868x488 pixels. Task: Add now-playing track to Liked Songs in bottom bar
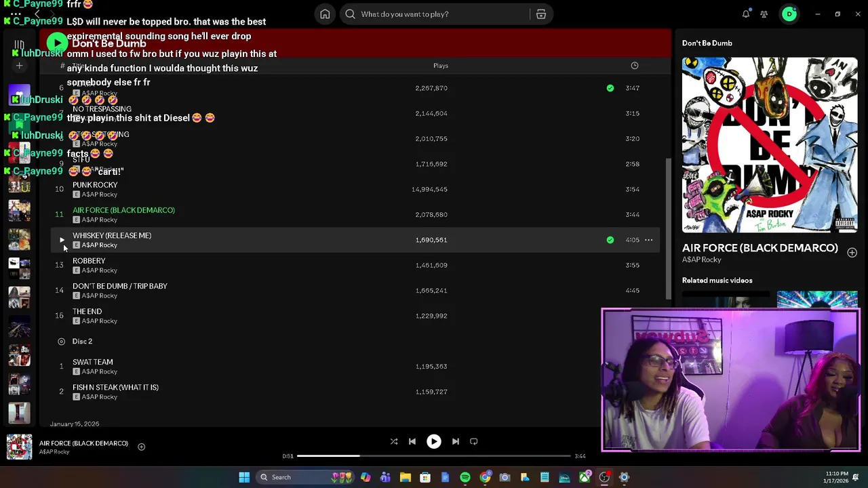point(141,447)
